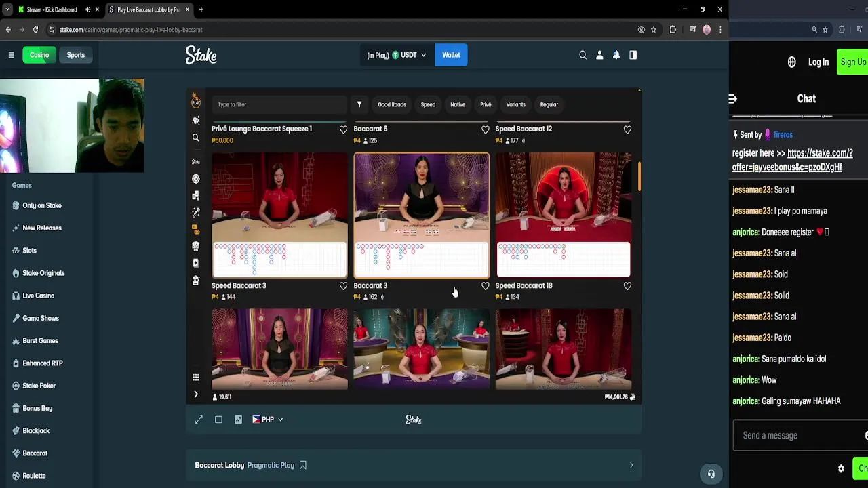Screen dimensions: 868x488
Task: Open the stake.com register link in chat
Action: click(793, 160)
